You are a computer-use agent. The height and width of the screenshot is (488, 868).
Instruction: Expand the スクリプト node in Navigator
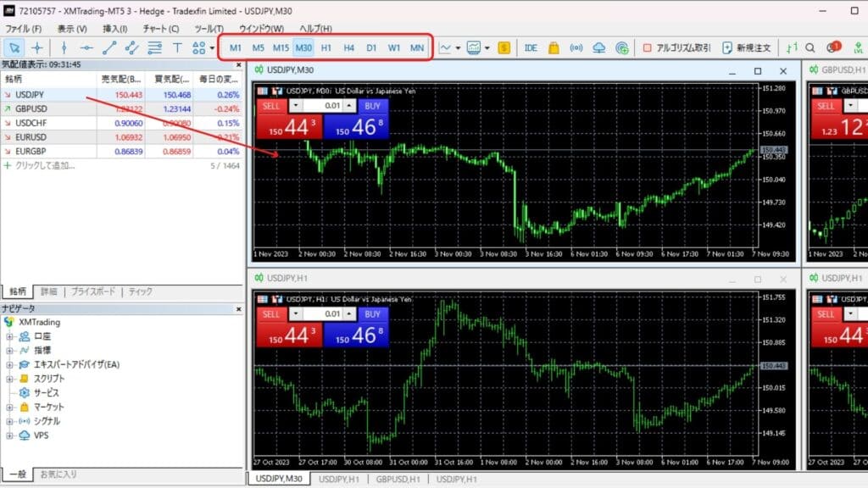tap(9, 379)
